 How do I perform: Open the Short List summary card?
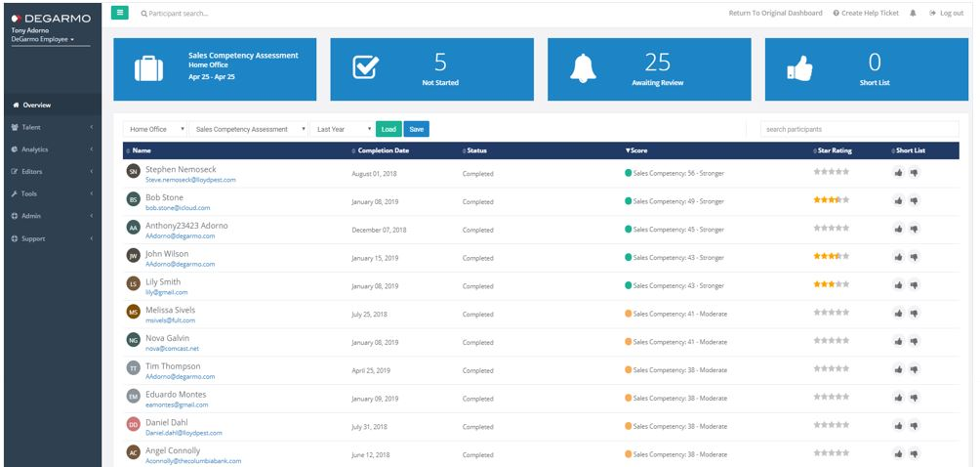(867, 69)
